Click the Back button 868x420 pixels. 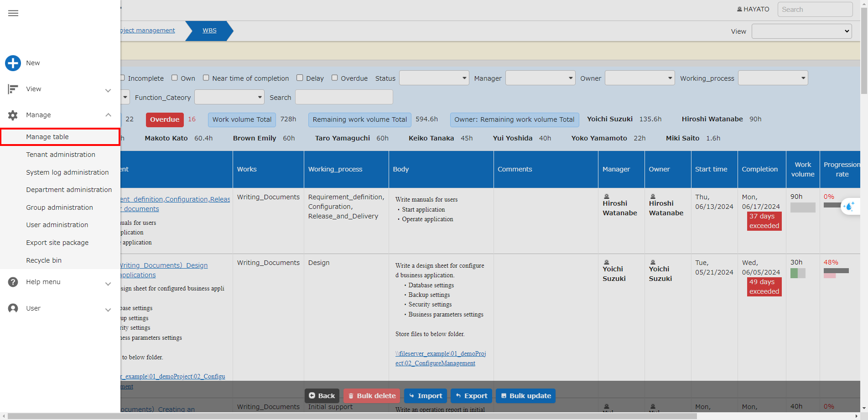(x=322, y=396)
